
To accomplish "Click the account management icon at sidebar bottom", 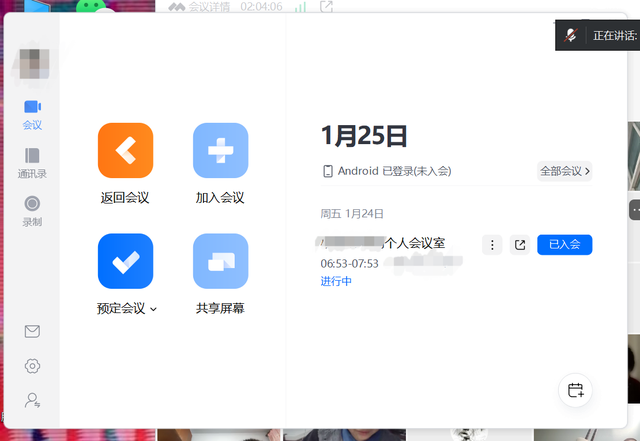I will pos(32,400).
